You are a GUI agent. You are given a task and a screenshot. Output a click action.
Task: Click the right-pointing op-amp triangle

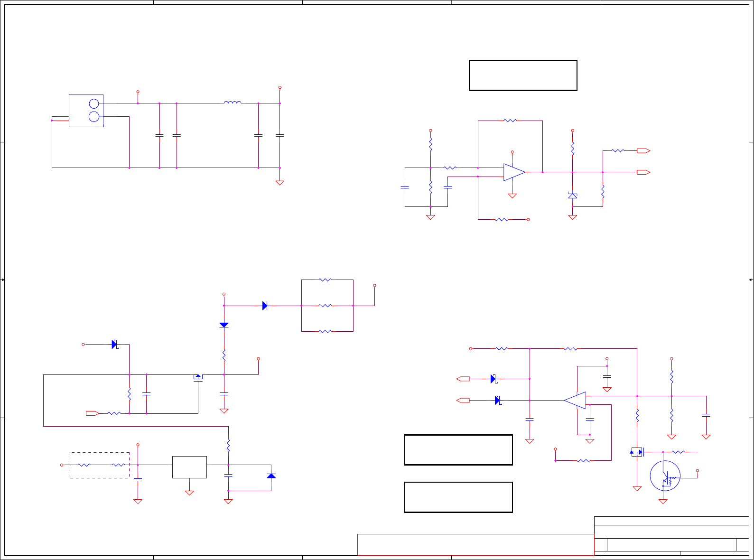[514, 172]
